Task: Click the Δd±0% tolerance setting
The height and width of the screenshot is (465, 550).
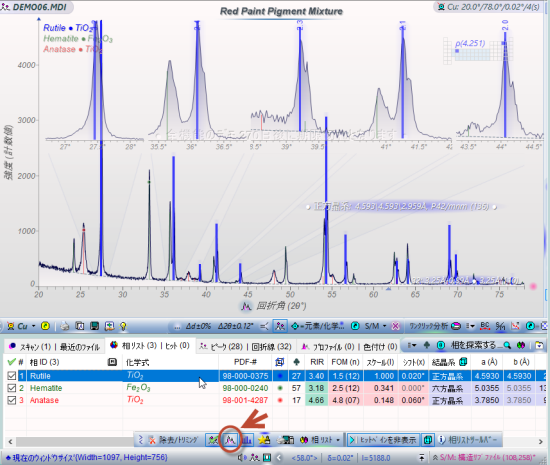Action: tap(198, 326)
